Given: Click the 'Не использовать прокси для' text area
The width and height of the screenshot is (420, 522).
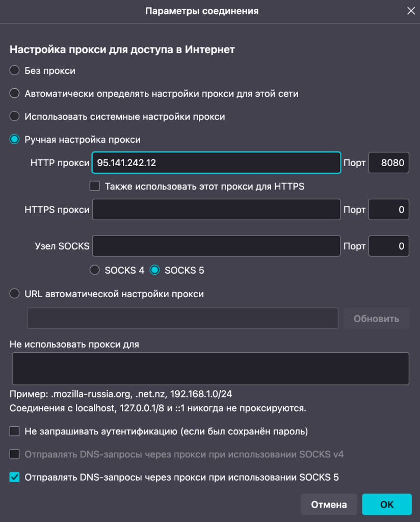Looking at the screenshot, I should click(210, 368).
